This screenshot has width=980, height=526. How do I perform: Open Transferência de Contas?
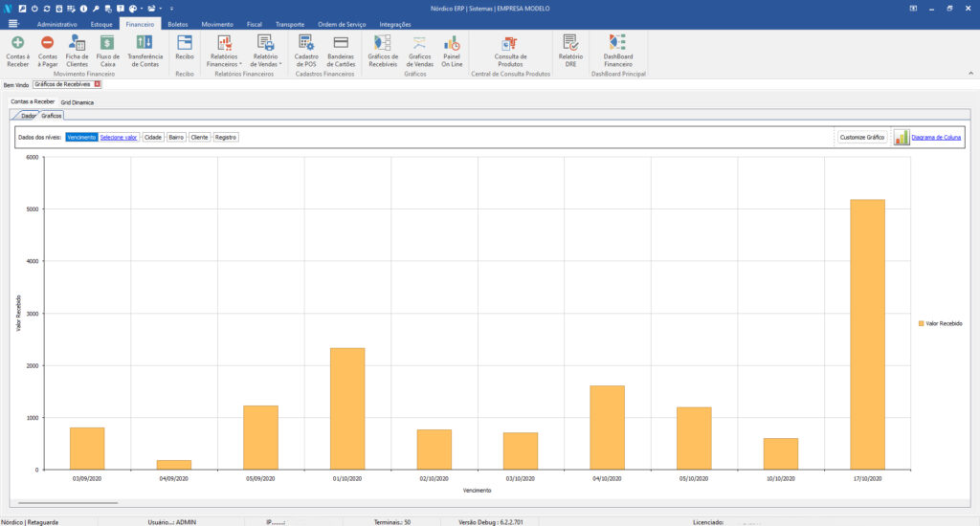pos(145,50)
